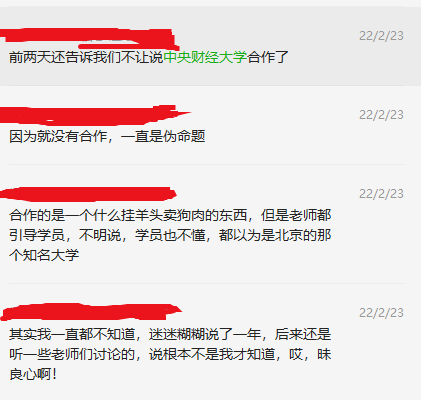This screenshot has width=421, height=400.
Task: Click the 22/2/23 date beside the 中央财经大学 message
Action: pyautogui.click(x=381, y=36)
